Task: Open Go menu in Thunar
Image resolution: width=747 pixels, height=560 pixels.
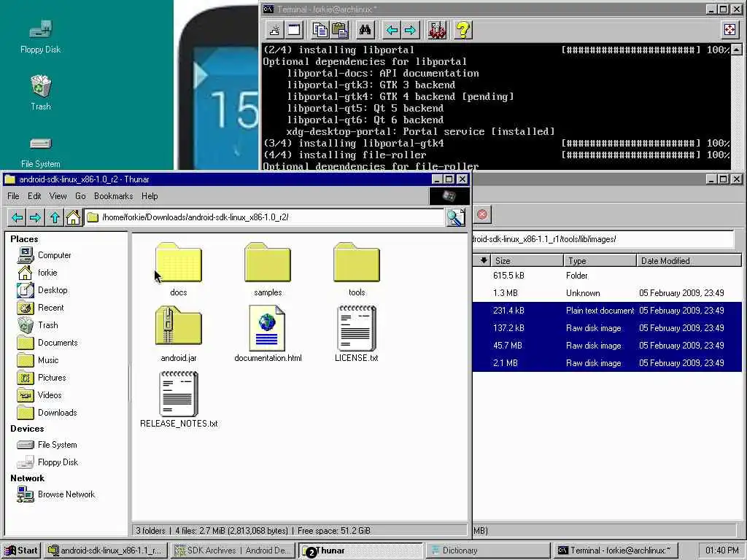Action: click(80, 196)
